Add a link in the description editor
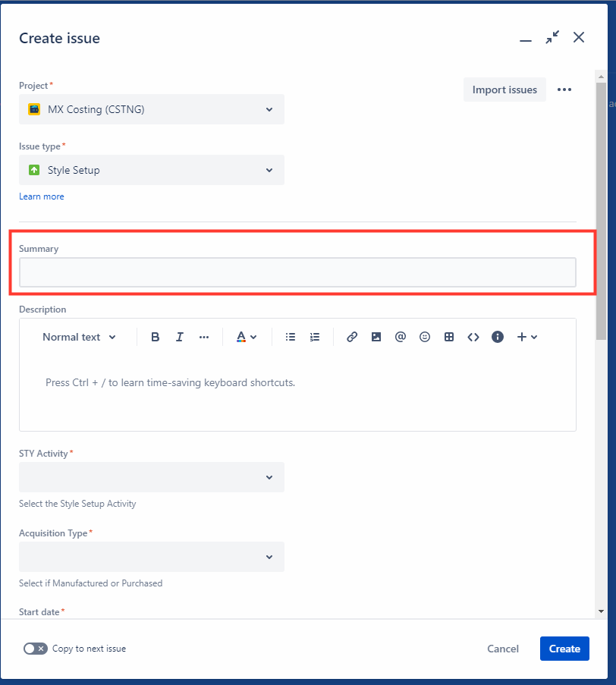 (352, 337)
